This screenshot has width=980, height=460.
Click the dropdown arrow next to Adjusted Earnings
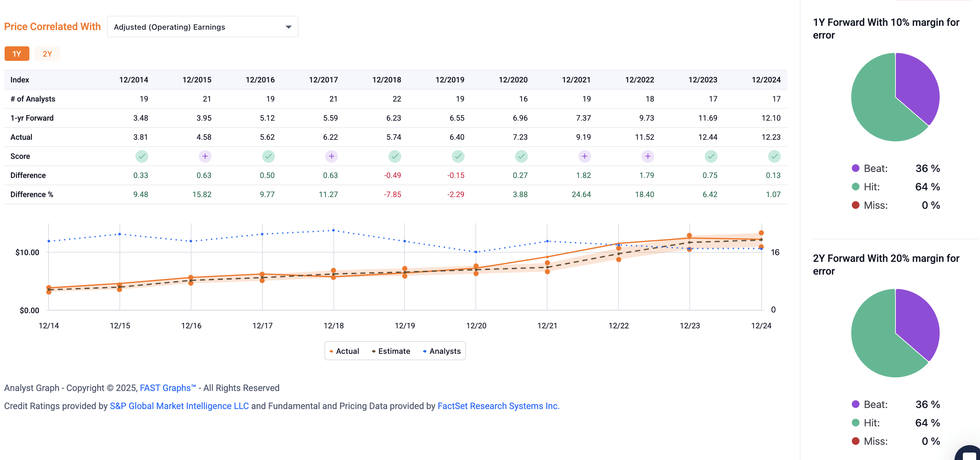tap(288, 27)
